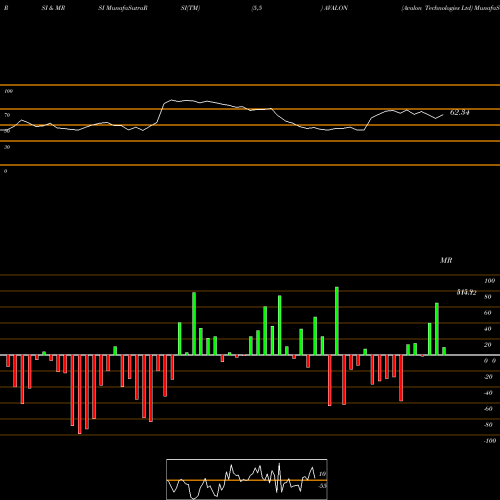Click the RSI axis label 100
This screenshot has width=500, height=500.
point(8,91)
